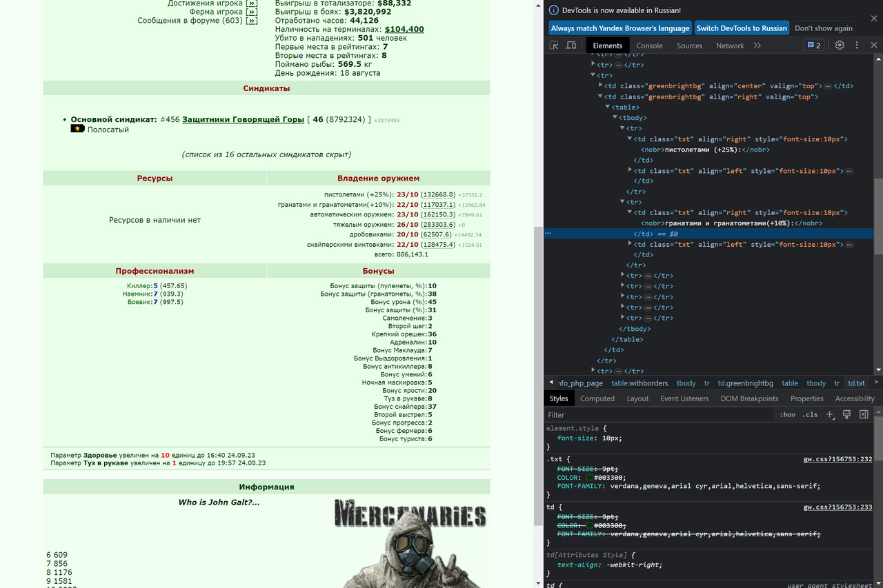This screenshot has width=883, height=588.
Task: Open the Защитники Говорящей Горы syndicate link
Action: (x=243, y=119)
